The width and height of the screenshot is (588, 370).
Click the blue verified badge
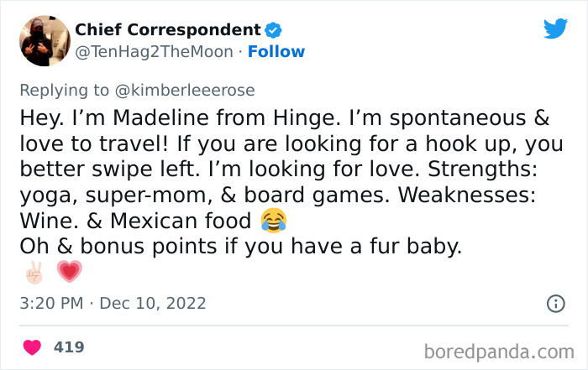[x=273, y=30]
